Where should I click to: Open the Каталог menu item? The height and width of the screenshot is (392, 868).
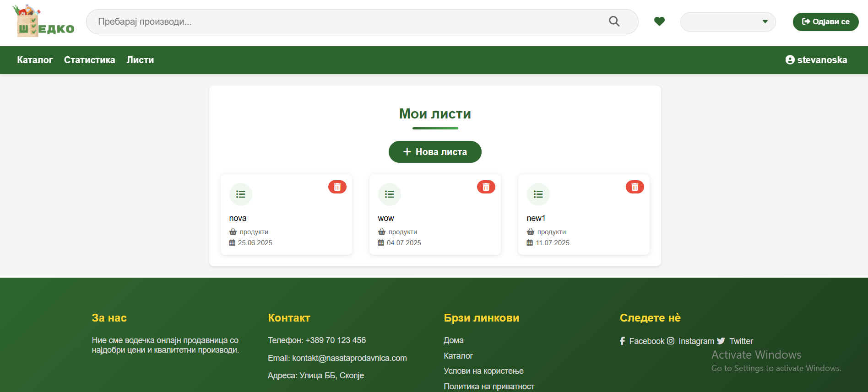click(35, 60)
